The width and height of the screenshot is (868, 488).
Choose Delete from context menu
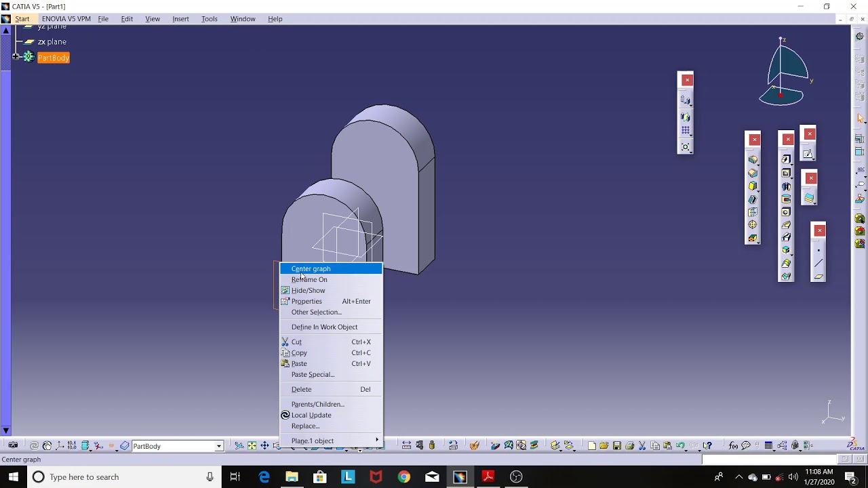pos(332,389)
